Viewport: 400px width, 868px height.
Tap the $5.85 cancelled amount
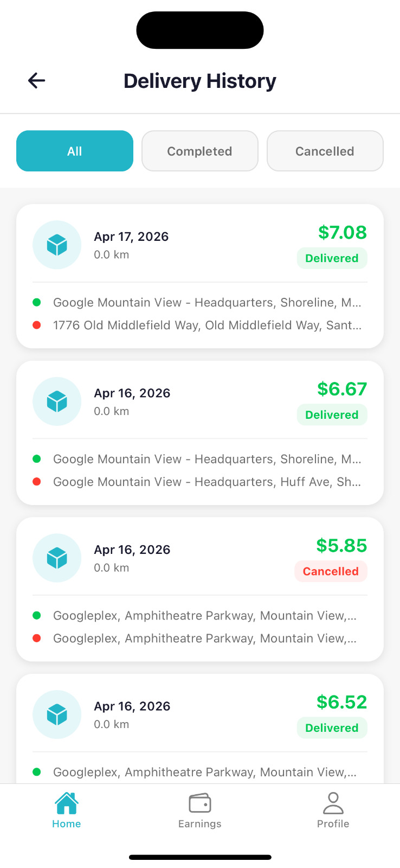pyautogui.click(x=341, y=546)
